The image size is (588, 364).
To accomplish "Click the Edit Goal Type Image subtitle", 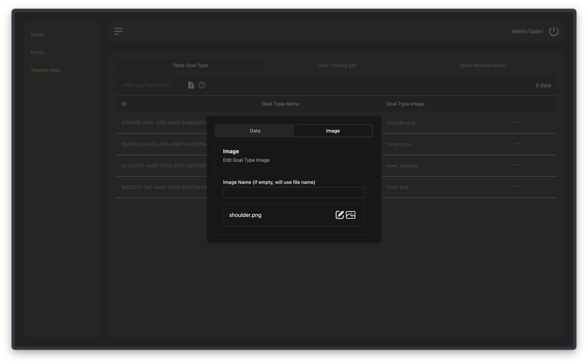I will [x=246, y=160].
